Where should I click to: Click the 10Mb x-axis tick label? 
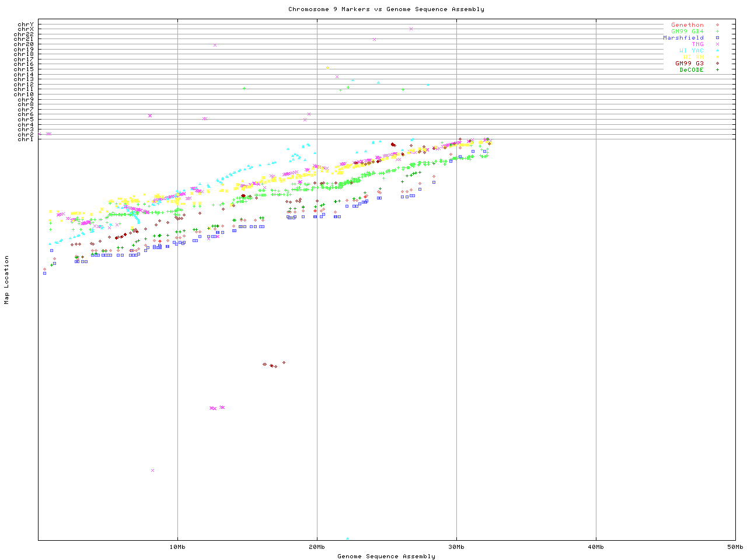(177, 547)
